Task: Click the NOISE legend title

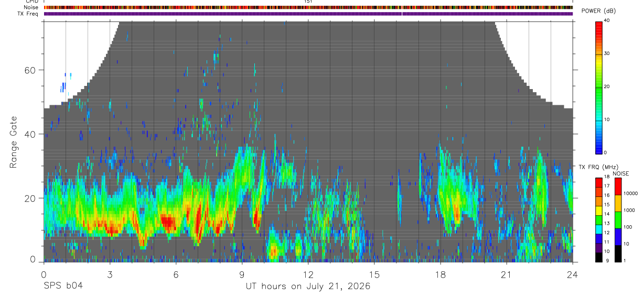Action: point(620,173)
